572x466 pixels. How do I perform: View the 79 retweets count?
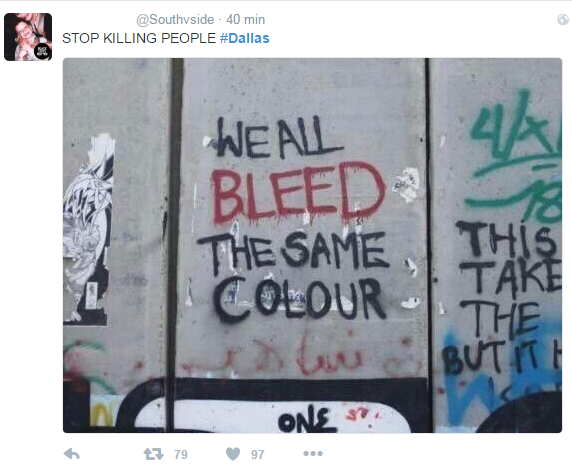(181, 454)
